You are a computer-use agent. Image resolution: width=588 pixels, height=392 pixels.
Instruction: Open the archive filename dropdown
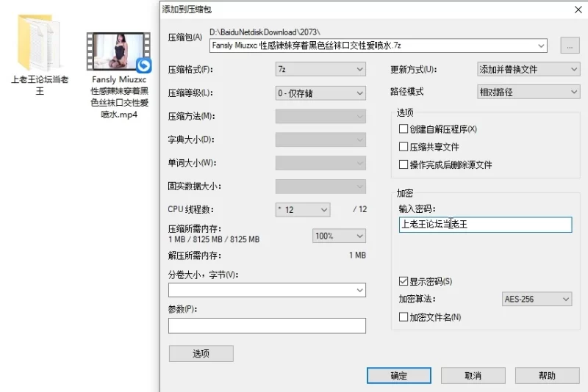point(541,46)
